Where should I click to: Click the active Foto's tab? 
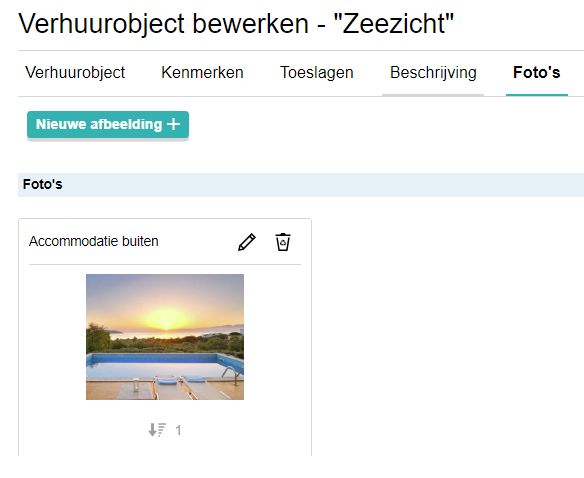click(537, 72)
